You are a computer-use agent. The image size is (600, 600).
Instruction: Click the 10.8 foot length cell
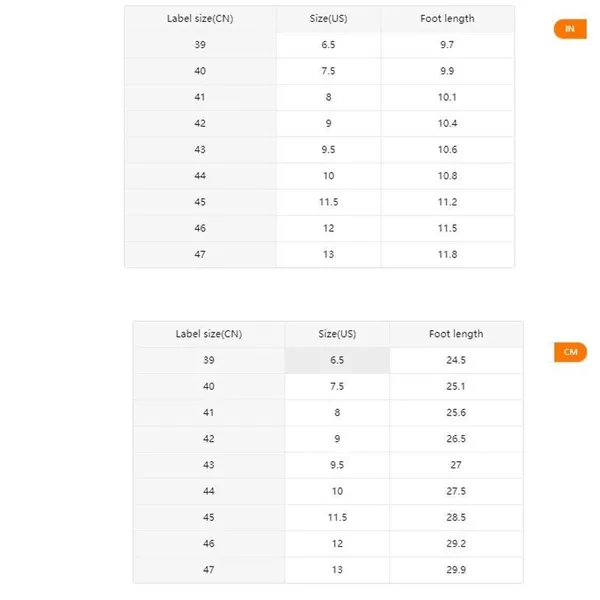coord(447,176)
